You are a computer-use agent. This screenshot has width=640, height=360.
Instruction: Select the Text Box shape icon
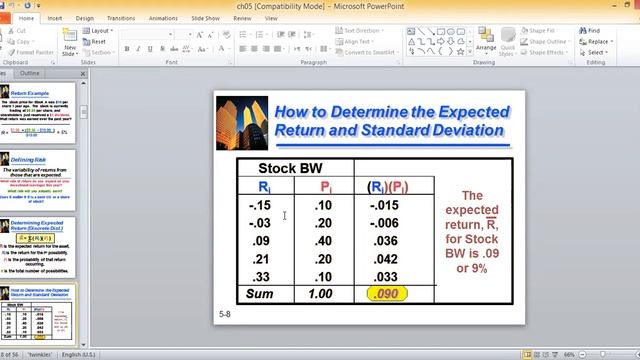coord(411,31)
